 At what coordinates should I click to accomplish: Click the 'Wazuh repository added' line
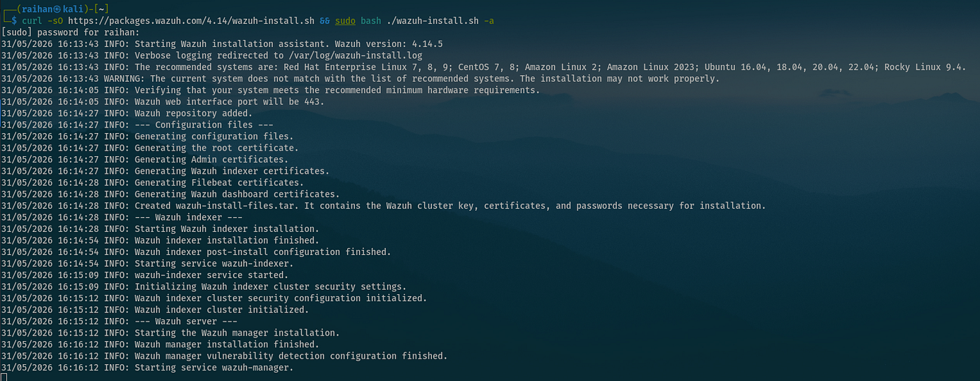tap(127, 113)
